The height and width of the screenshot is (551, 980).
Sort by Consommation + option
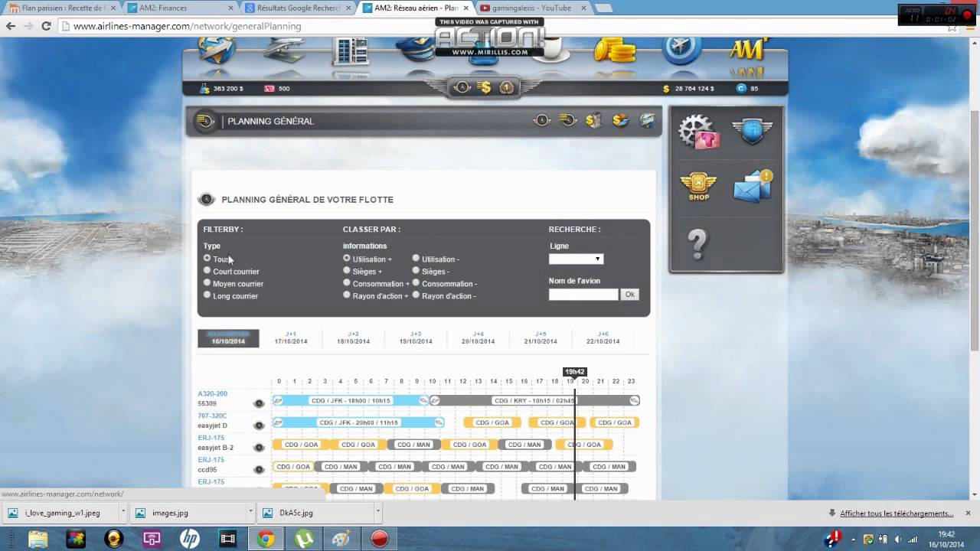point(347,283)
